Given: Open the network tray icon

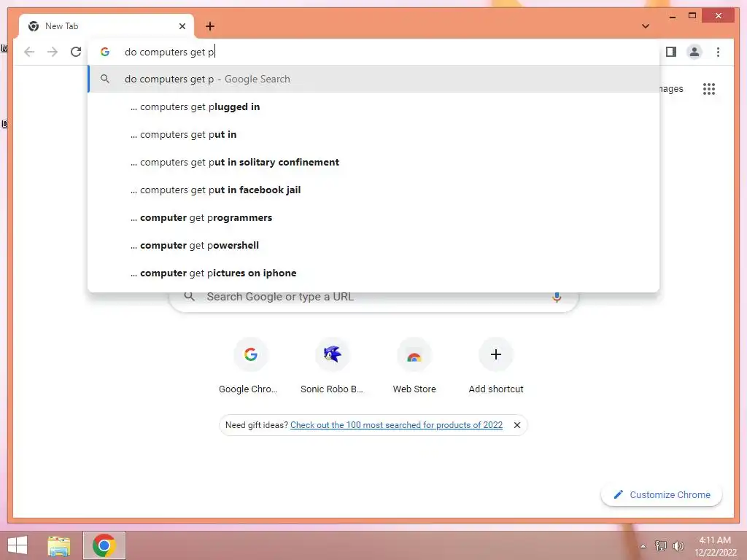Looking at the screenshot, I should (660, 545).
